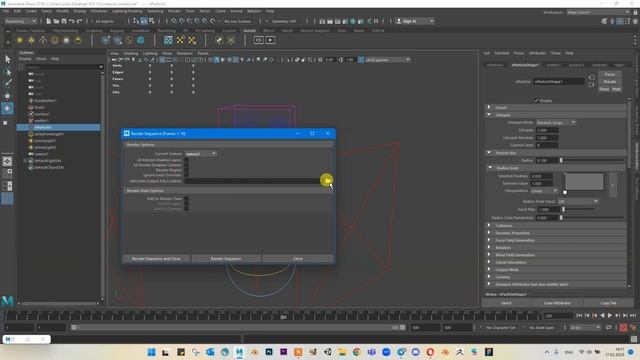Open the Rendering menu set dropdown

tap(20, 21)
